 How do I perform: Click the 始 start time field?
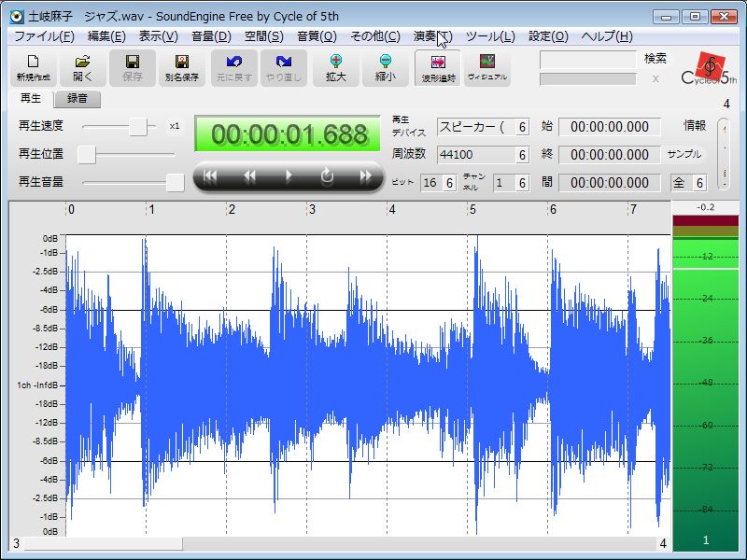tap(610, 127)
